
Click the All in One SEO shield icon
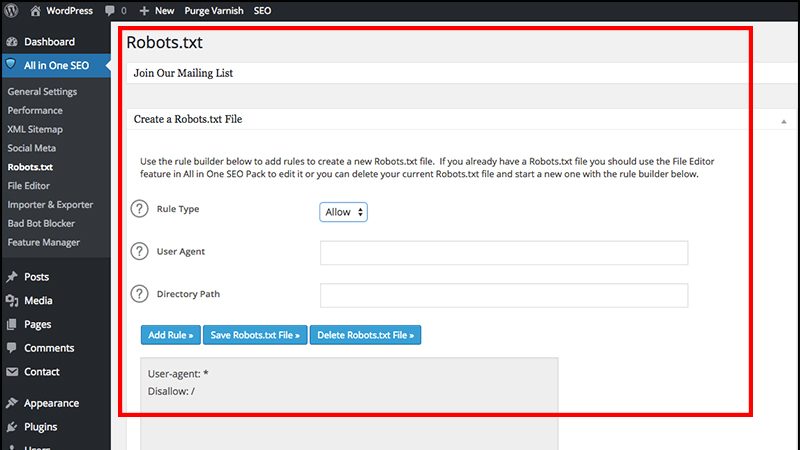11,65
